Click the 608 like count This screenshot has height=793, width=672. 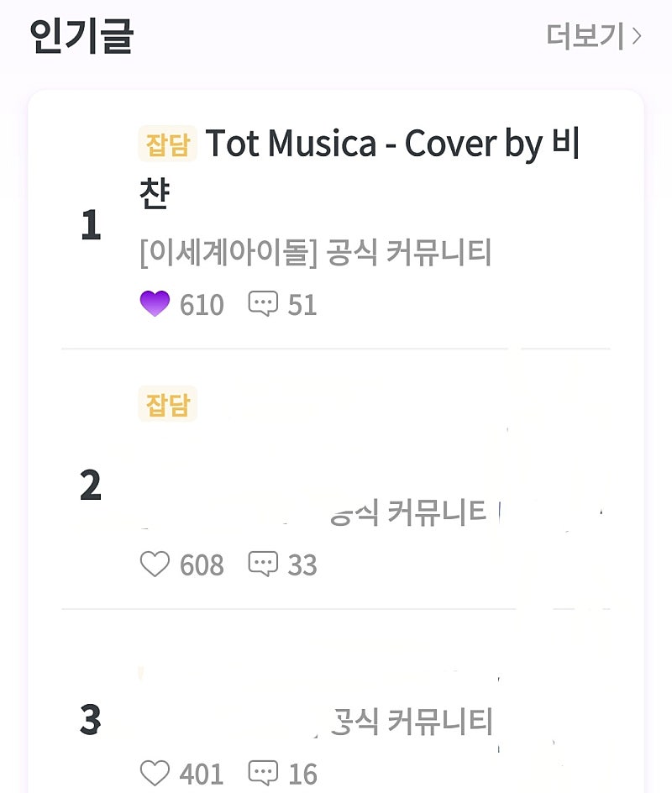pos(202,565)
